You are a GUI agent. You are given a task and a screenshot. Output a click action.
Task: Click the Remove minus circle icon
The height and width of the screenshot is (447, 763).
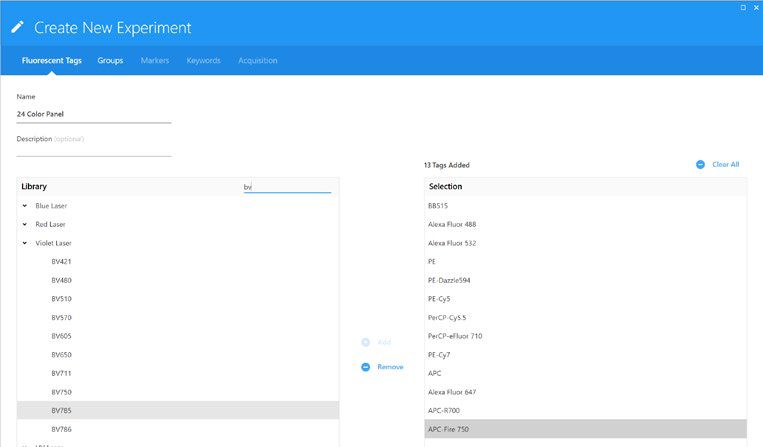[366, 367]
